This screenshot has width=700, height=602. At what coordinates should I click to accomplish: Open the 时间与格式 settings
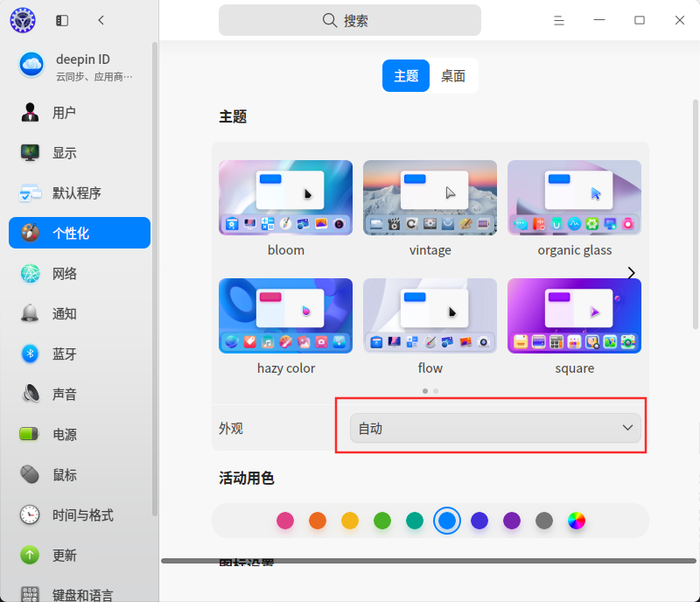80,514
